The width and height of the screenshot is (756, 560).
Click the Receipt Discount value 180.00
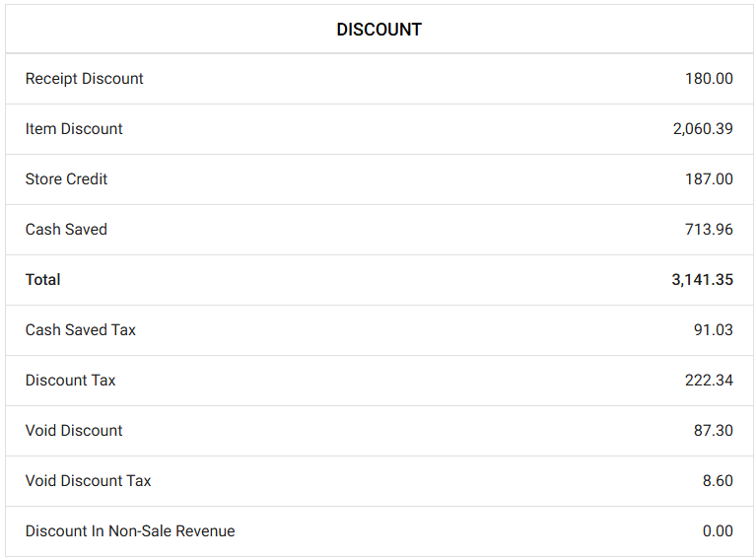click(709, 79)
